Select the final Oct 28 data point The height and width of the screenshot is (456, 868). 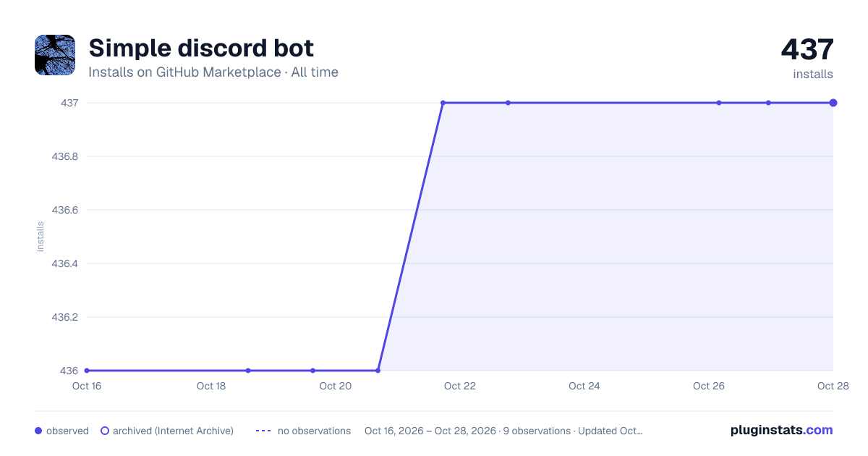point(833,103)
